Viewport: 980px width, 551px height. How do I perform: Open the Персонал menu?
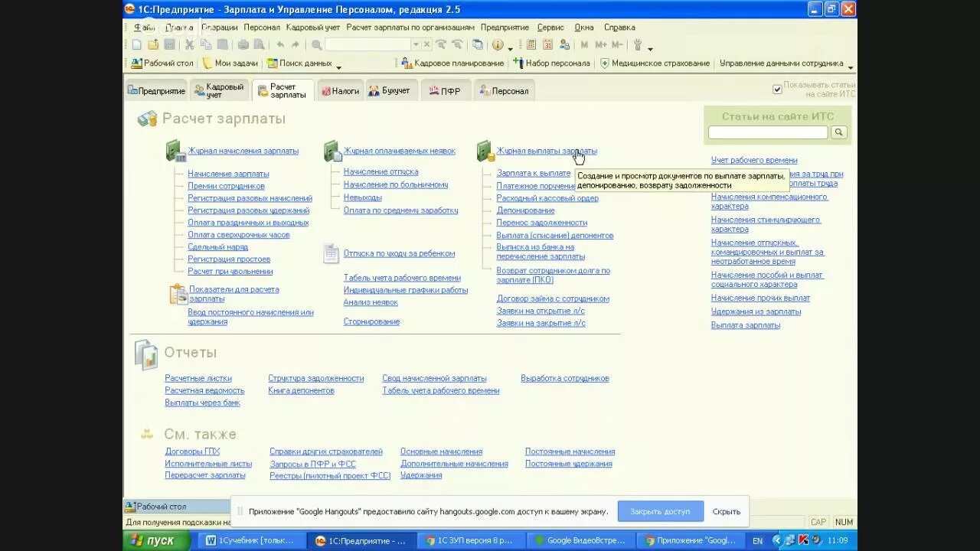[262, 28]
